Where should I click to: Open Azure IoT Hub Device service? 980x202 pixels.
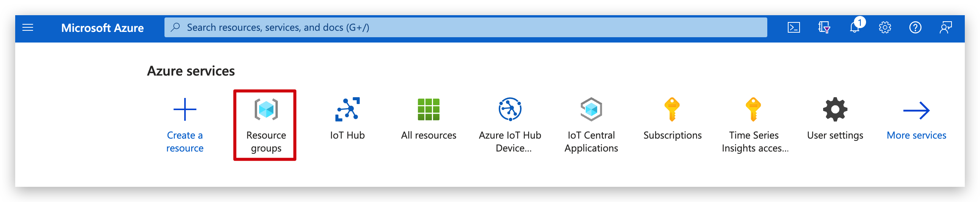[510, 110]
